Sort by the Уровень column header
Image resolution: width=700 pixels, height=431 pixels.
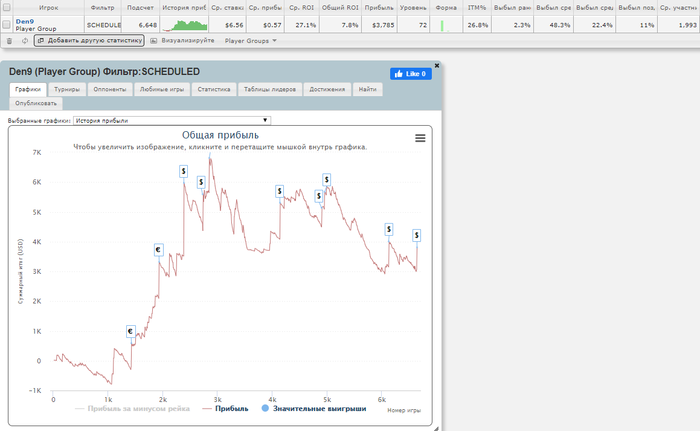click(413, 8)
